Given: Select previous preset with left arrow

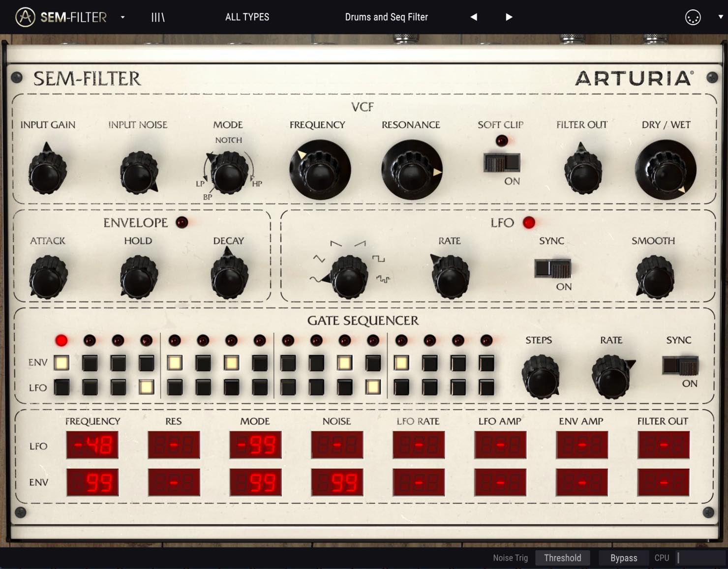Looking at the screenshot, I should [x=473, y=17].
